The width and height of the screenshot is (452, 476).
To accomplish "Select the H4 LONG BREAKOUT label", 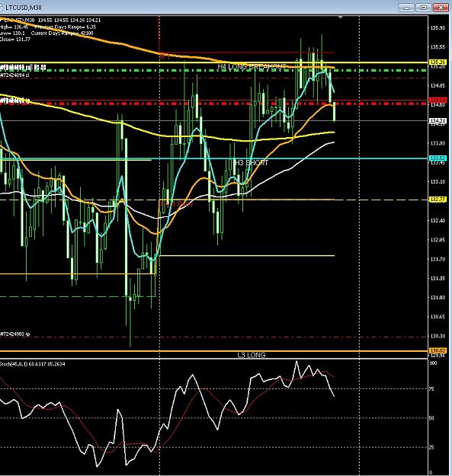I will pyautogui.click(x=252, y=66).
